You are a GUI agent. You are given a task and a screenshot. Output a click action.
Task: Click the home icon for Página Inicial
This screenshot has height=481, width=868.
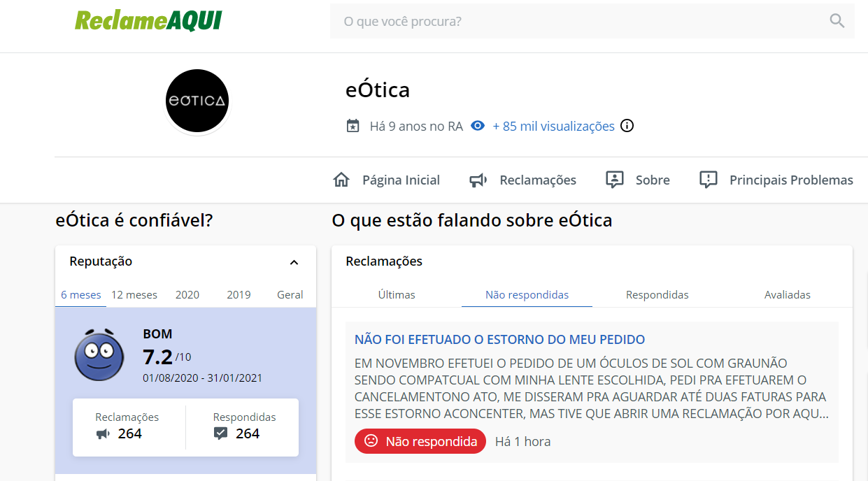point(341,180)
